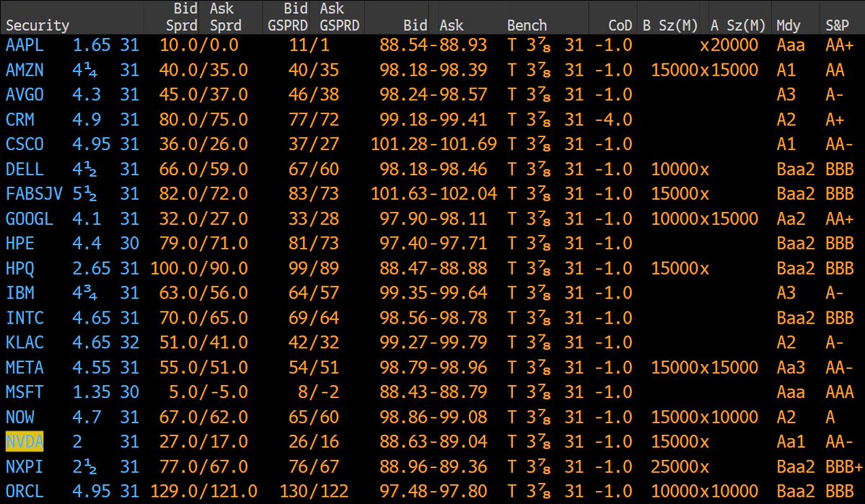
Task: Click the HPE ticker
Action: pyautogui.click(x=20, y=244)
